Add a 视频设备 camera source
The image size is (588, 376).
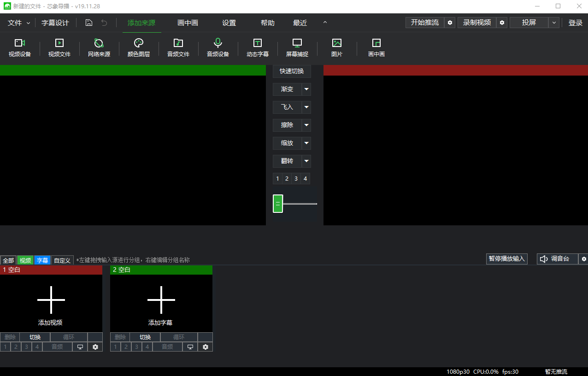(20, 47)
